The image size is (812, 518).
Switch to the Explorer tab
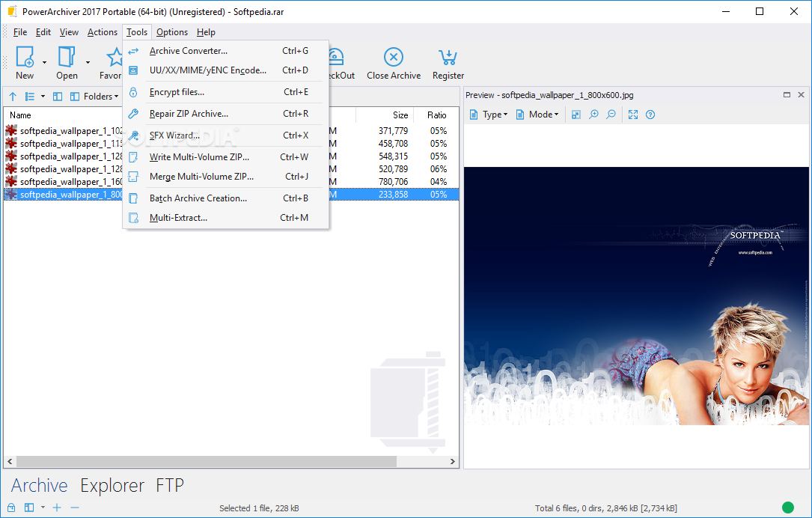pyautogui.click(x=112, y=485)
